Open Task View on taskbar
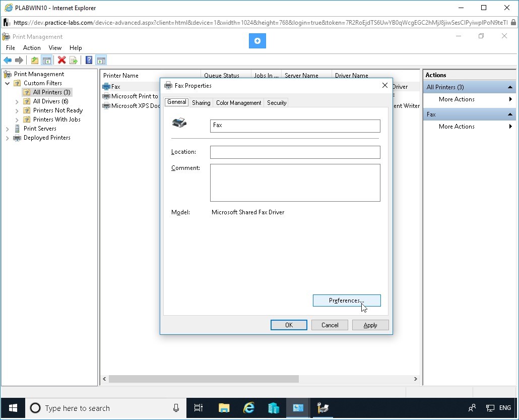The width and height of the screenshot is (519, 420). [x=198, y=408]
